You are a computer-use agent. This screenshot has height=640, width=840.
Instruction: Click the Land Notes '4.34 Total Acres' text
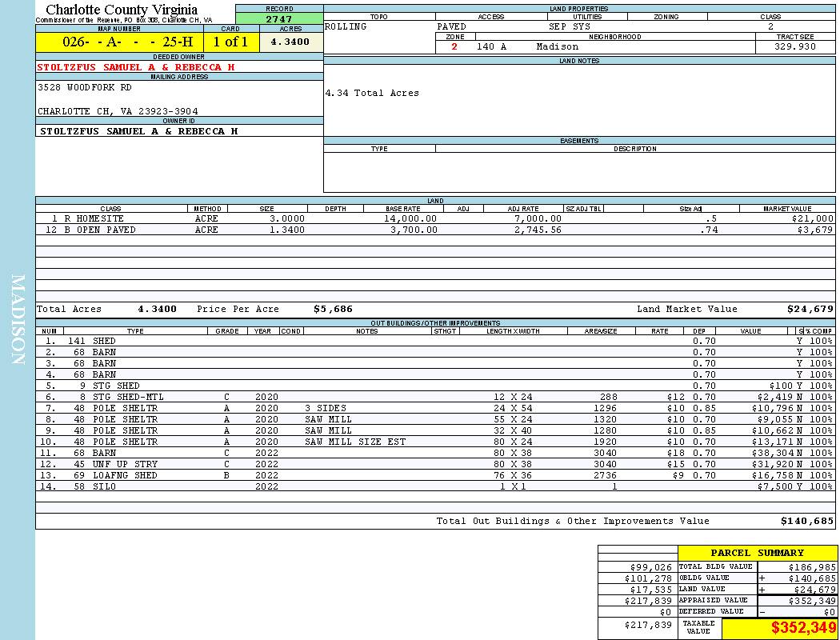tap(372, 93)
